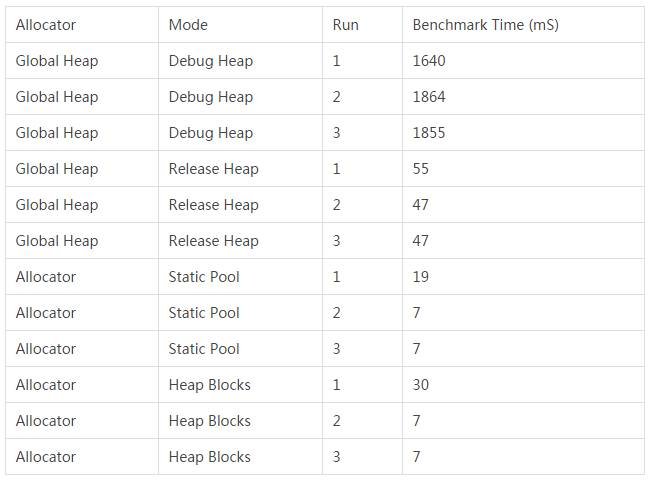Click Allocator in the Static Pool run 1 row
This screenshot has width=649, height=483.
46,277
